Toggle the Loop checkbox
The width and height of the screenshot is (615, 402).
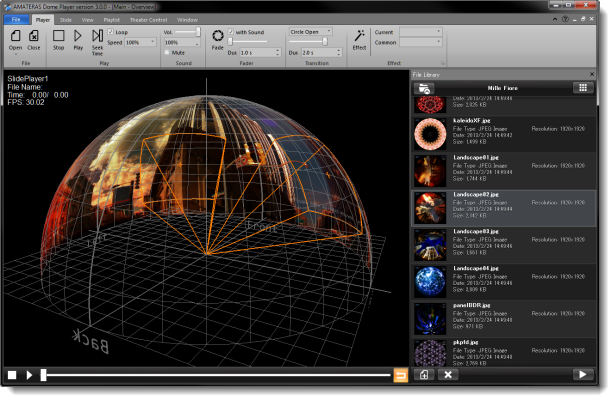click(x=112, y=32)
